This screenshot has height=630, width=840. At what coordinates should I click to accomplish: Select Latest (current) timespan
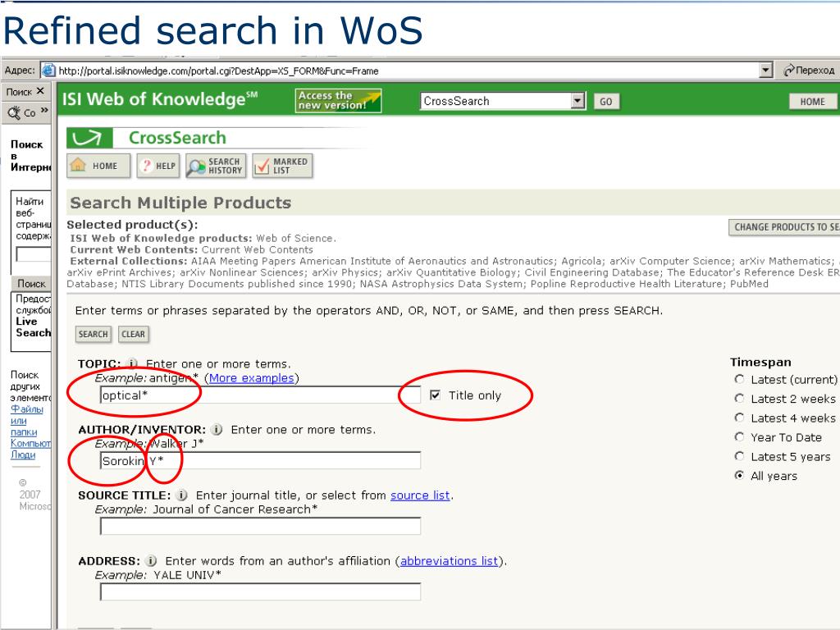click(x=739, y=379)
